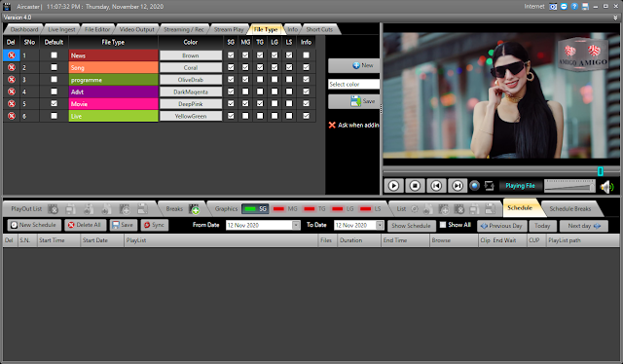Open DeepPink color selector for Movie
623x364 pixels.
click(x=191, y=104)
